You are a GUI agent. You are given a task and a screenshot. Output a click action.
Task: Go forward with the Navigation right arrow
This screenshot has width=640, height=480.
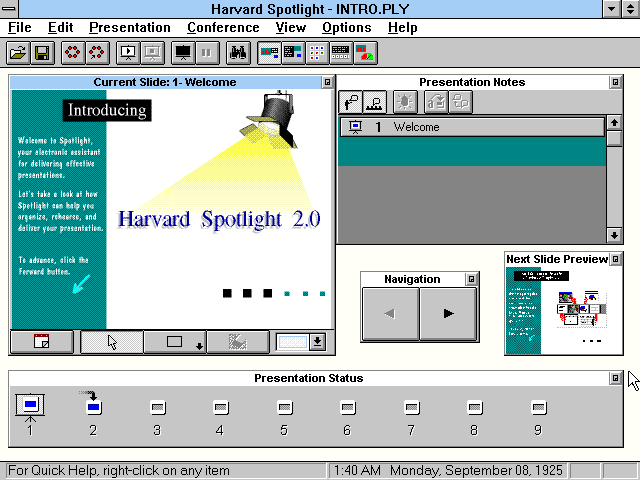(x=448, y=313)
